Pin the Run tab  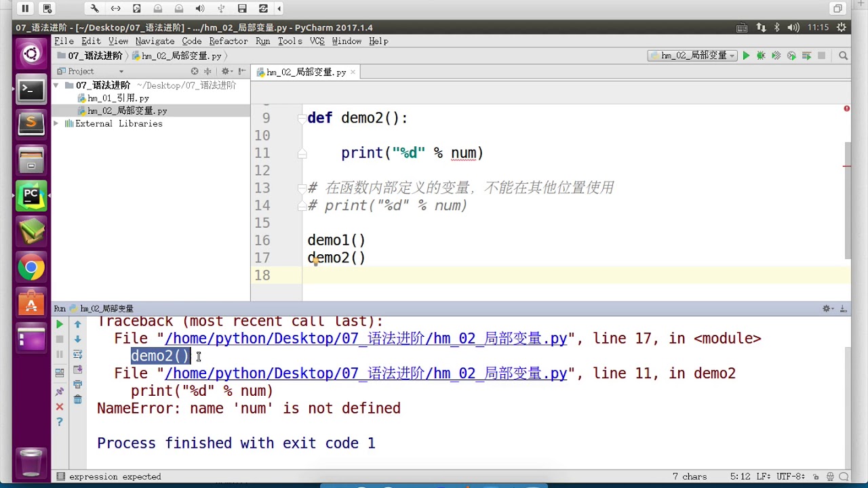tap(60, 391)
